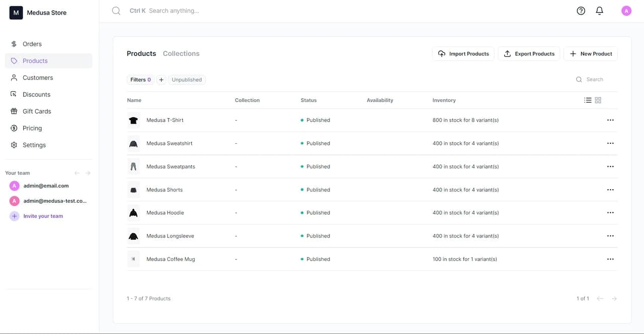
Task: Open actions menu for Medusa Coffee Mug
Action: click(x=610, y=259)
